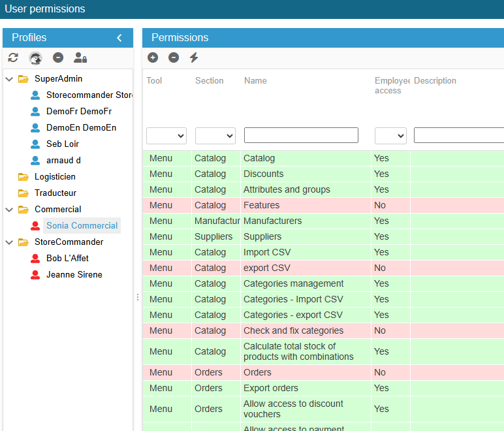The image size is (504, 431).
Task: Click the minus icon in Permissions toolbar
Action: [x=174, y=57]
